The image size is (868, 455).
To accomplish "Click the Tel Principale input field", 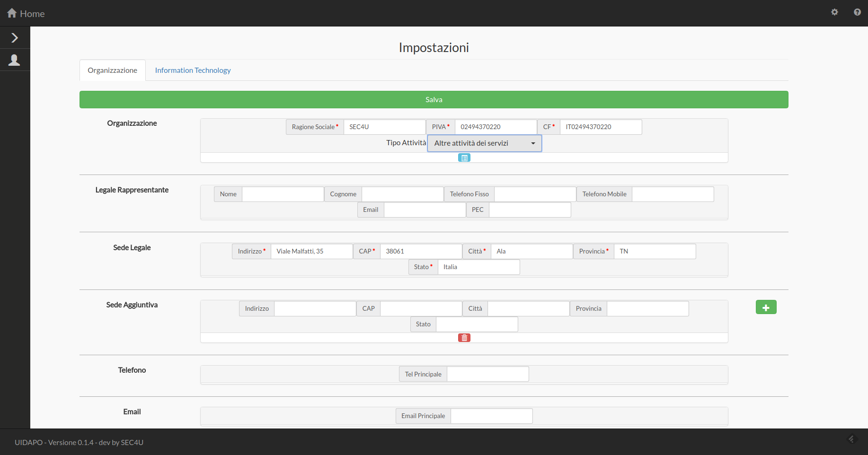I will [x=488, y=374].
